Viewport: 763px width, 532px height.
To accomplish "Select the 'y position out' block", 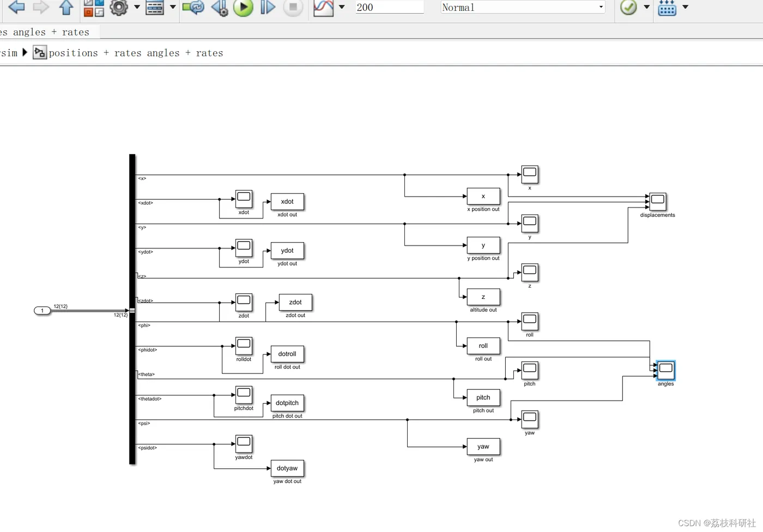I will pyautogui.click(x=483, y=245).
